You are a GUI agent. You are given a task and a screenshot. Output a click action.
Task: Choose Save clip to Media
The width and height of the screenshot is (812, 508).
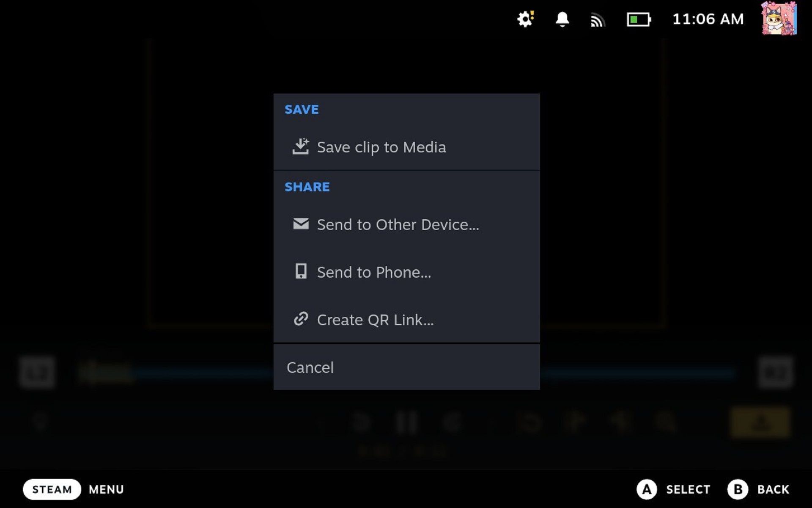(x=381, y=147)
